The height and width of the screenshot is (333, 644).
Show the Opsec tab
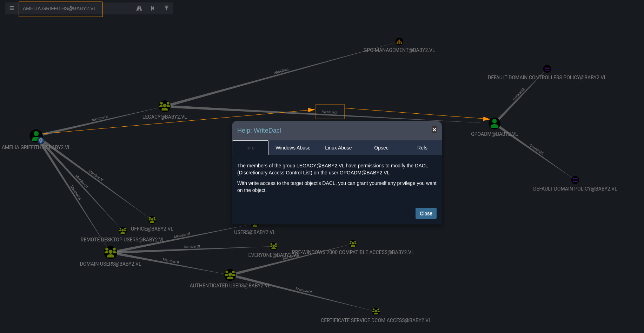pyautogui.click(x=381, y=148)
